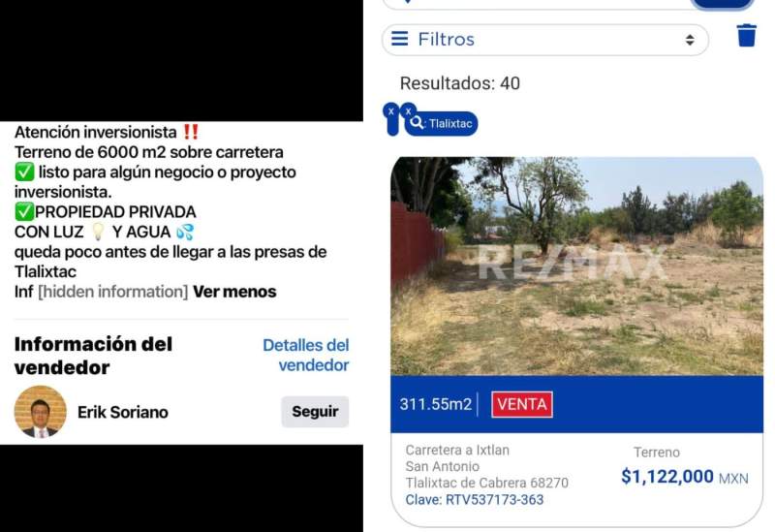Click the hamburger icon beside Filtros
Screen dimensions: 775x532
point(400,39)
